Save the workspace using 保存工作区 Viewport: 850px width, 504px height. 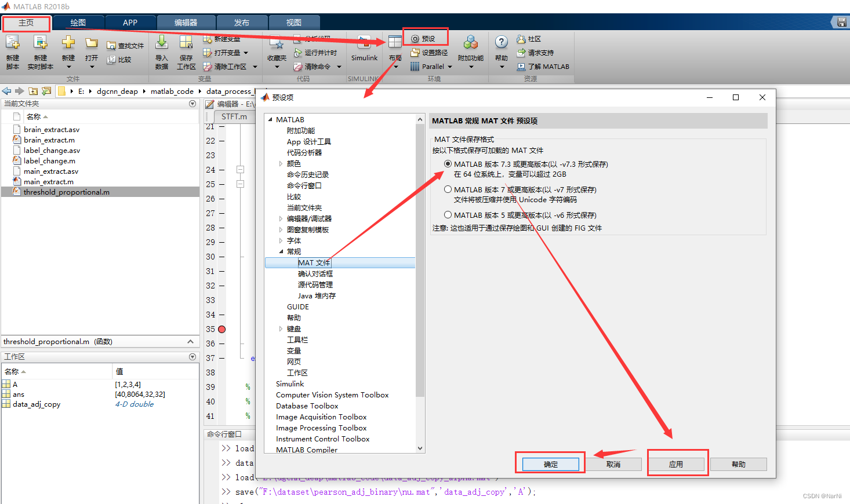tap(186, 52)
